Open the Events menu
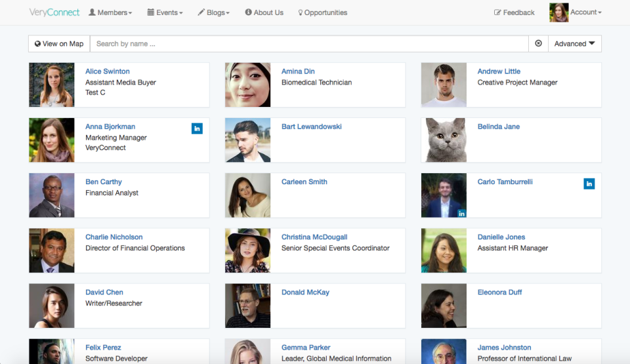630x364 pixels. click(x=165, y=12)
